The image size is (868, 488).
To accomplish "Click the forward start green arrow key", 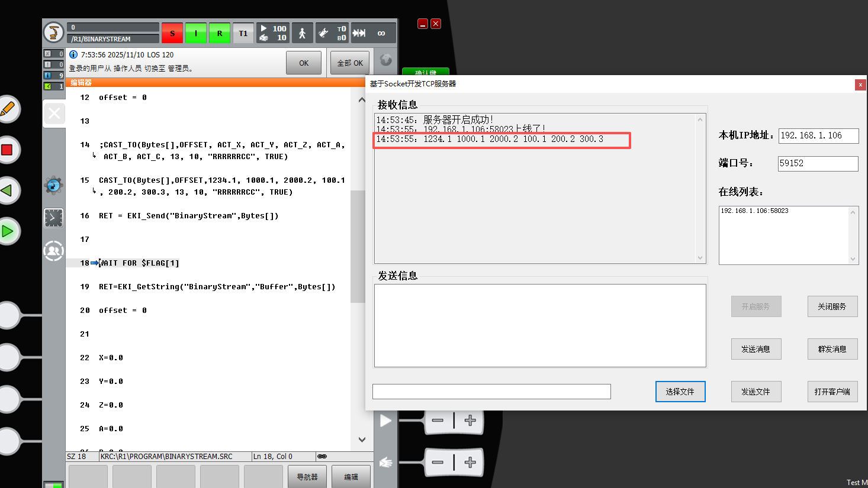I will coord(8,231).
